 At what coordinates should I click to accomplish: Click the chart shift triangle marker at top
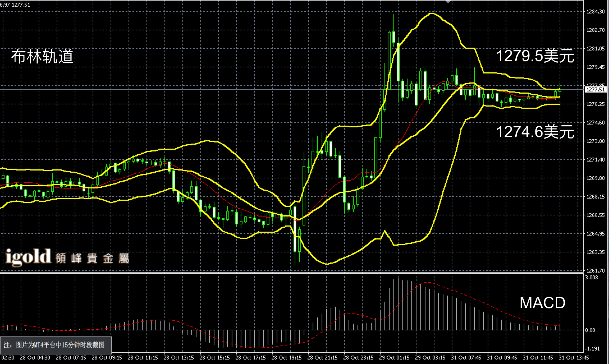448,2
